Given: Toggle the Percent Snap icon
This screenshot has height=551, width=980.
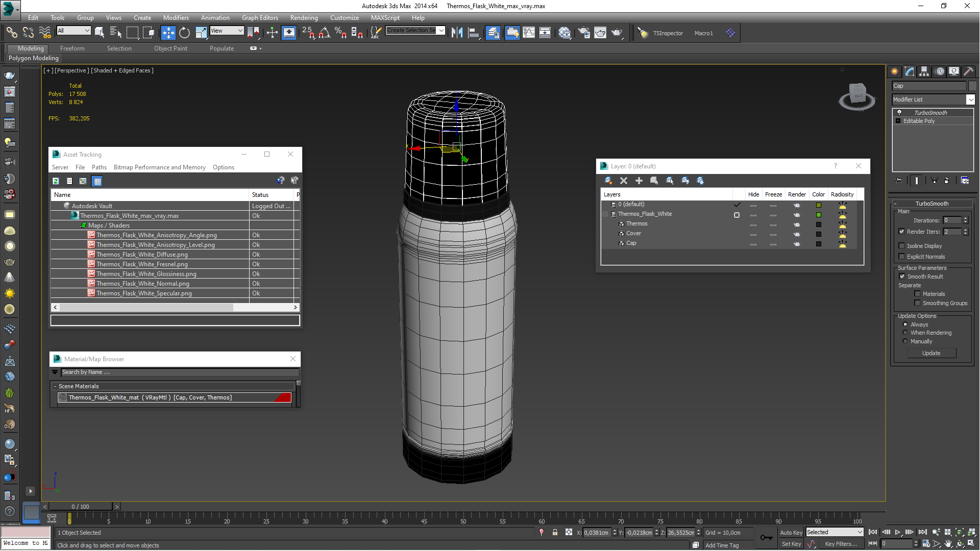Looking at the screenshot, I should [341, 33].
